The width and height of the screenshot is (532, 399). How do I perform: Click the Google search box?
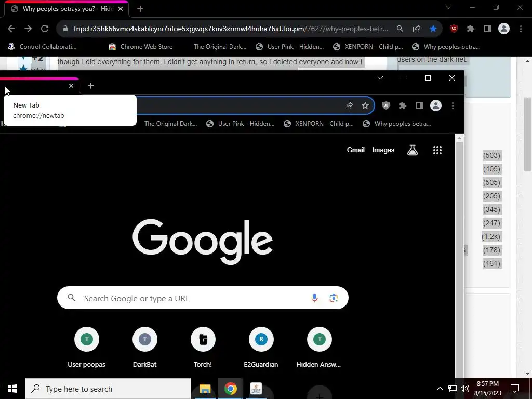(203, 298)
